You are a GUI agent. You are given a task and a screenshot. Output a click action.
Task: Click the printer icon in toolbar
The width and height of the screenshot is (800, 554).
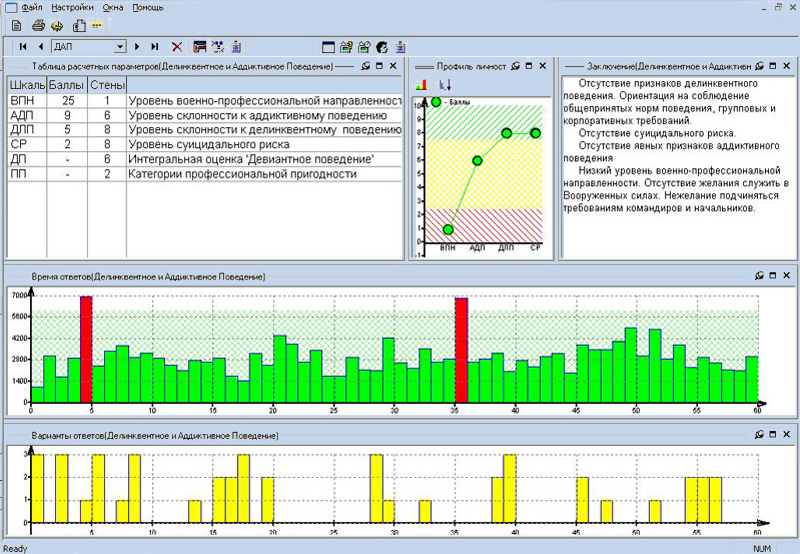(x=37, y=25)
